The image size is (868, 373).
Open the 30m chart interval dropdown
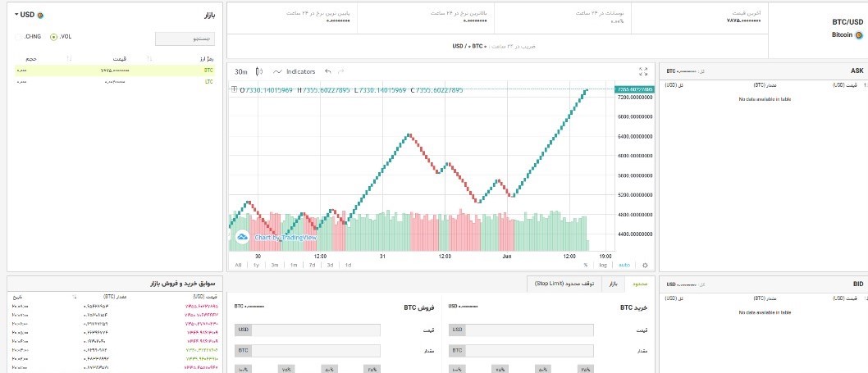[240, 72]
